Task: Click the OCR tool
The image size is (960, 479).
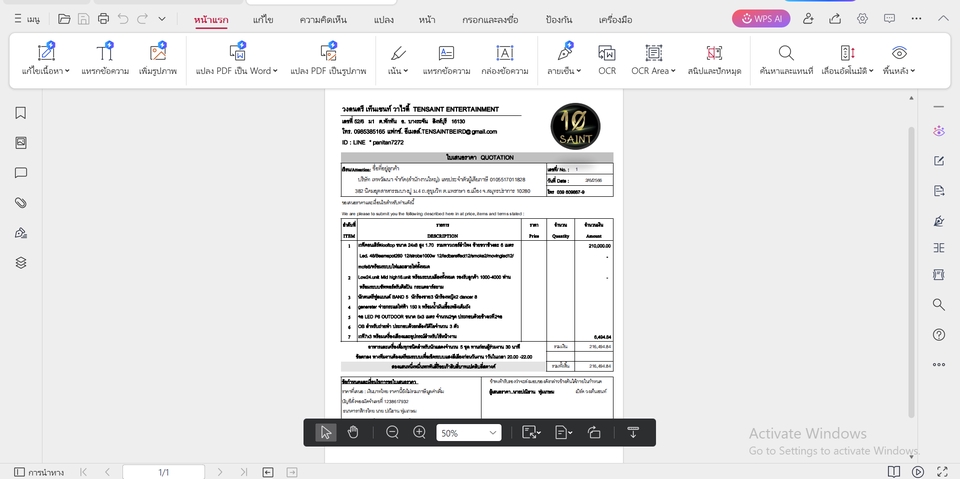Action: point(607,59)
